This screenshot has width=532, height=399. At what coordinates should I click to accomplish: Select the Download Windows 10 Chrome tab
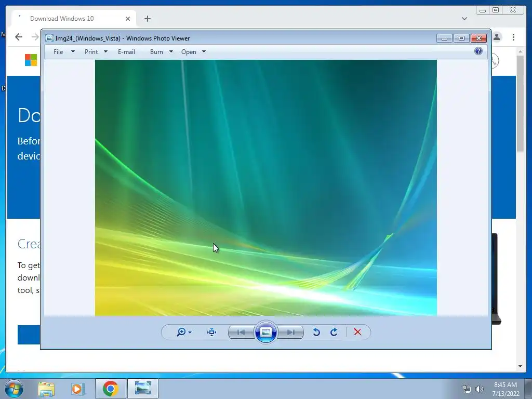click(74, 19)
